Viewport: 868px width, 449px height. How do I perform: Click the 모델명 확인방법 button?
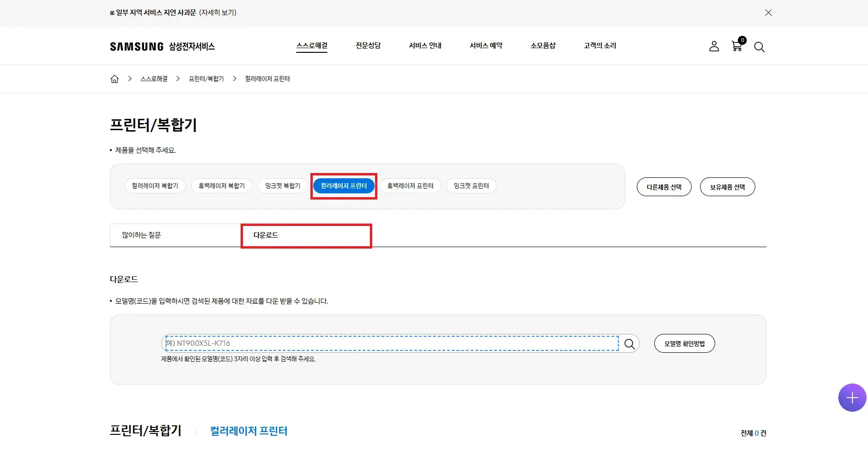point(684,343)
